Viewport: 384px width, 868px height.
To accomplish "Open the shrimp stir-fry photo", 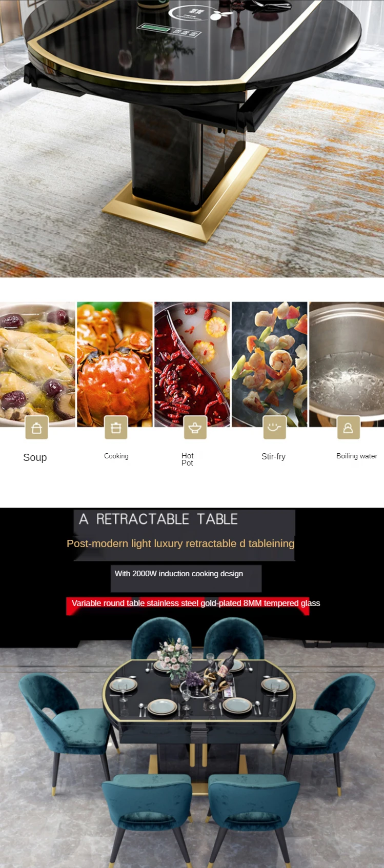I will [270, 364].
